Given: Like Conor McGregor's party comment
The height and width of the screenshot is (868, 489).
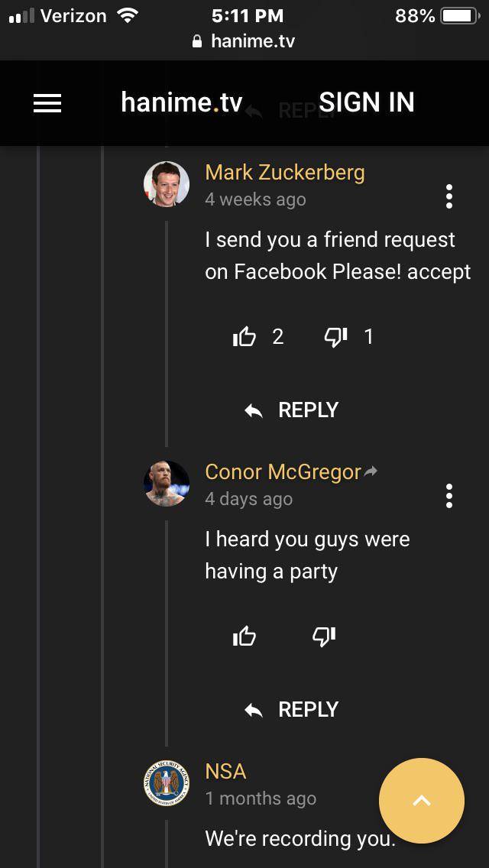Looking at the screenshot, I should click(x=244, y=636).
